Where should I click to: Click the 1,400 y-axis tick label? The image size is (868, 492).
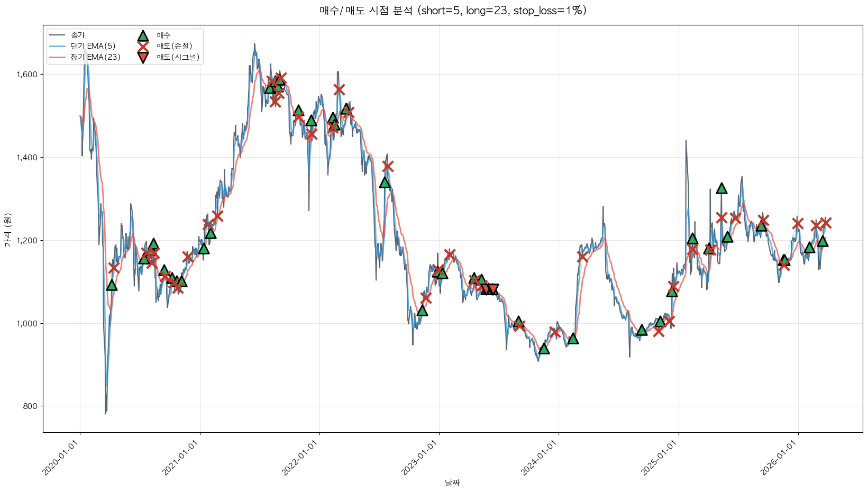[26, 157]
